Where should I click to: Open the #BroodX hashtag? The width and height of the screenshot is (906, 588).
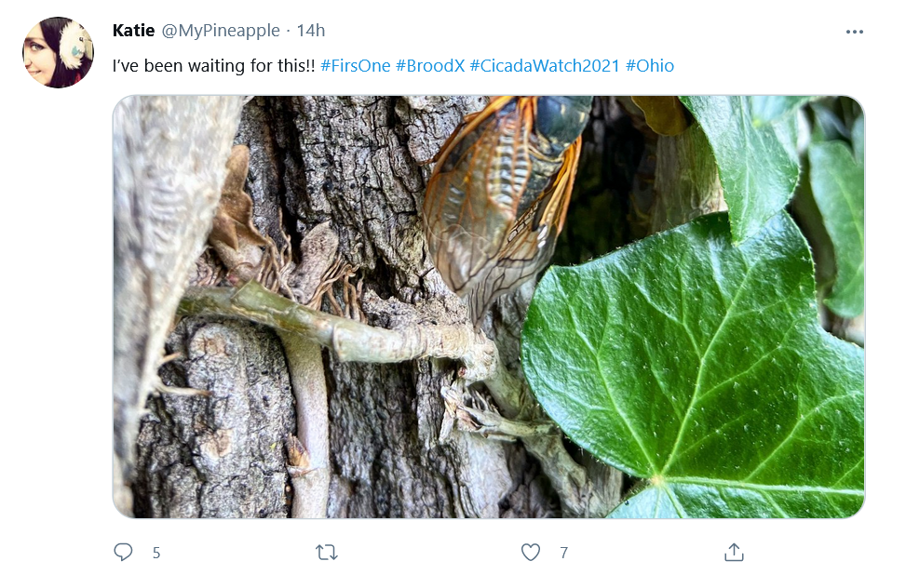tap(430, 66)
